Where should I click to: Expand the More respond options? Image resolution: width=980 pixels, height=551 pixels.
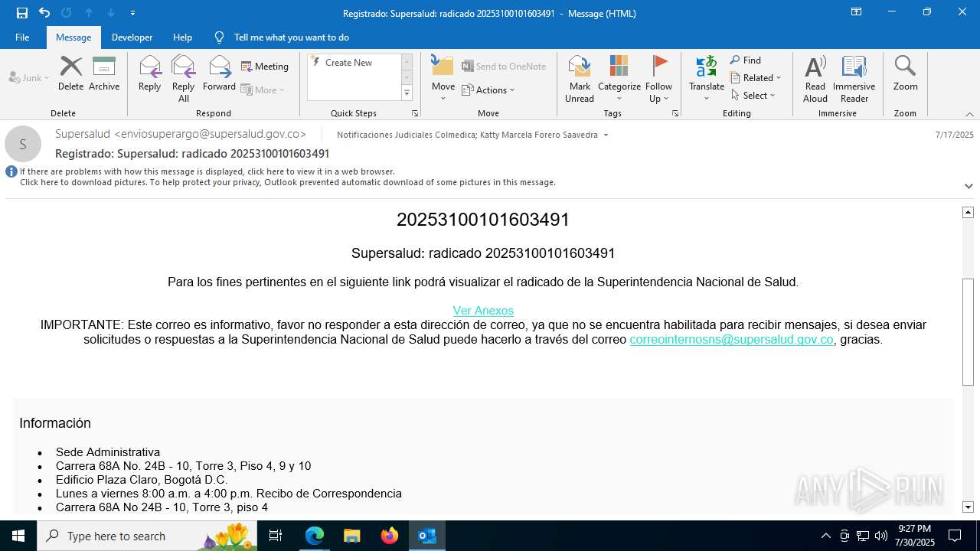coord(263,90)
